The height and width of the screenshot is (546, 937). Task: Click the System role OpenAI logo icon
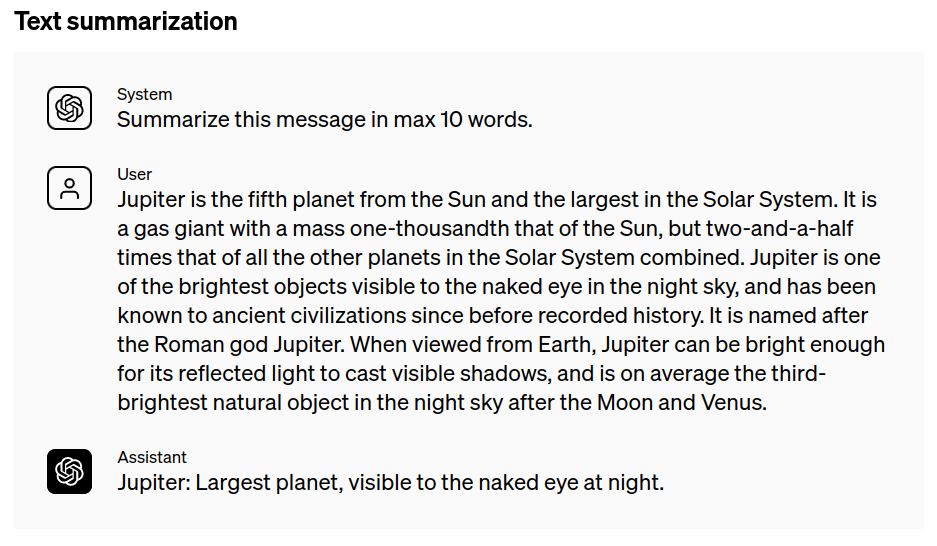pyautogui.click(x=69, y=108)
